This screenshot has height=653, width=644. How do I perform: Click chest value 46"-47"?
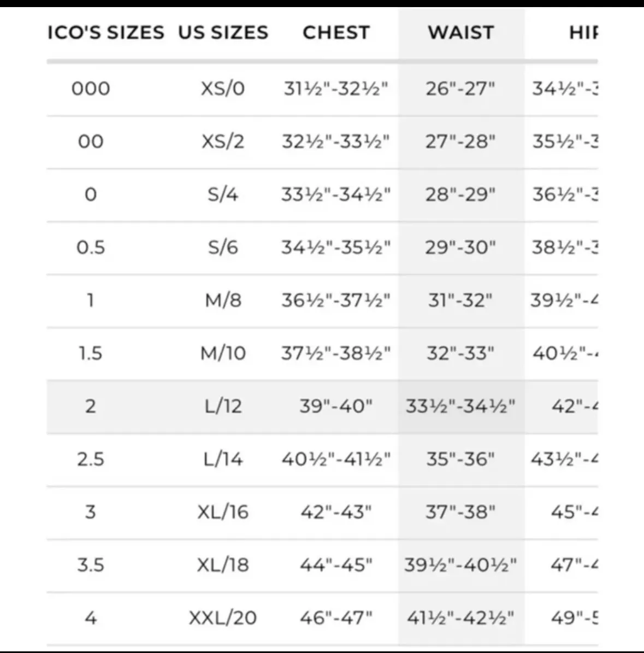336,617
